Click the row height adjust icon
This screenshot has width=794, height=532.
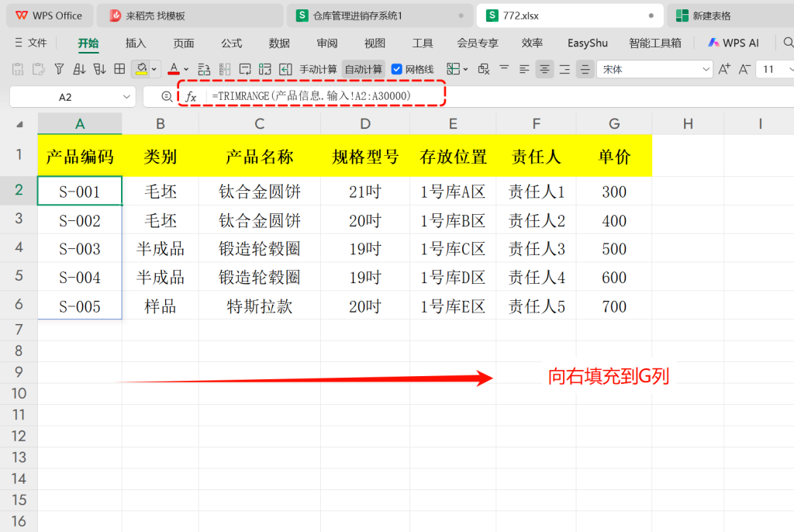tap(204, 70)
